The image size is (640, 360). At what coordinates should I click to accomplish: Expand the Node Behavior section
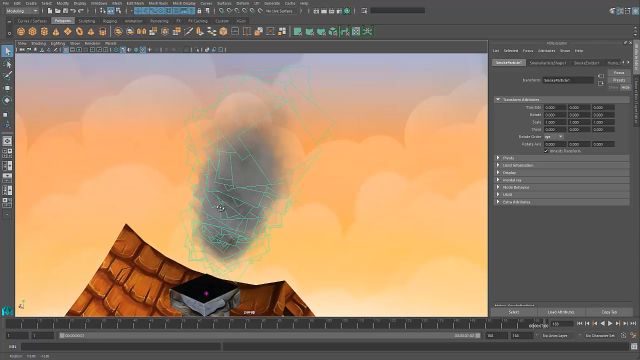tap(562, 187)
